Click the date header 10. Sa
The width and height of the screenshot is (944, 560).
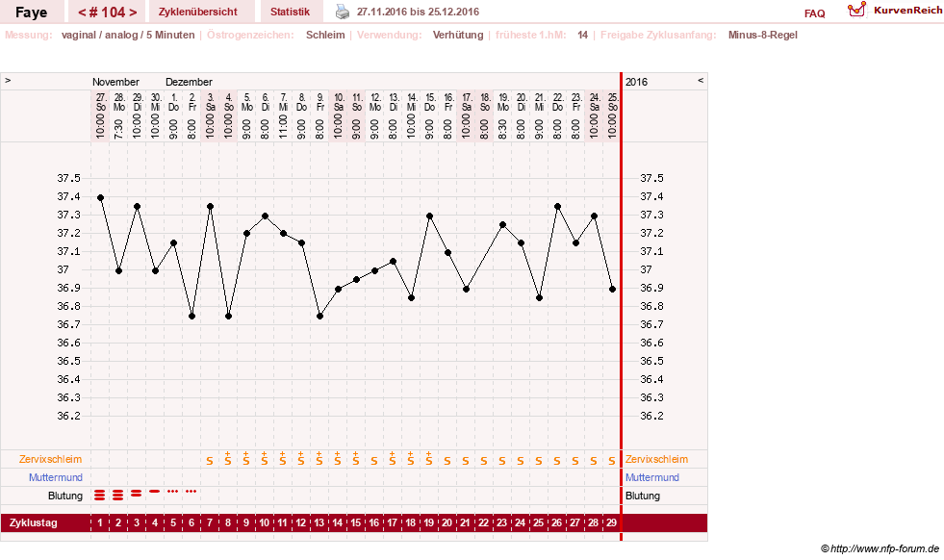point(339,102)
